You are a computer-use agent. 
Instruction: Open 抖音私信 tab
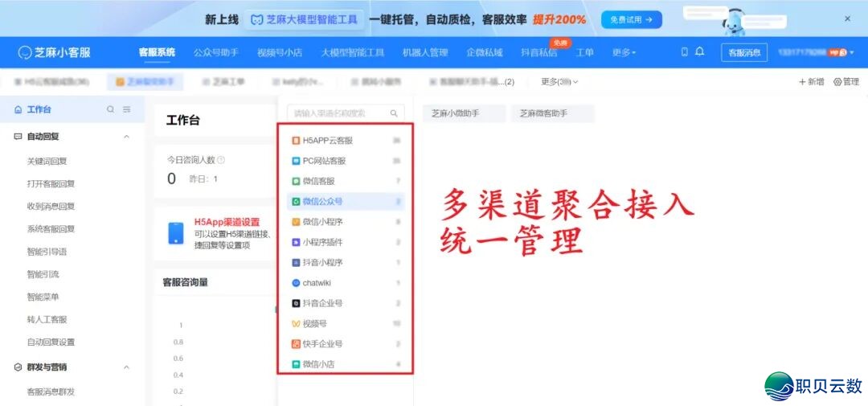pos(539,52)
